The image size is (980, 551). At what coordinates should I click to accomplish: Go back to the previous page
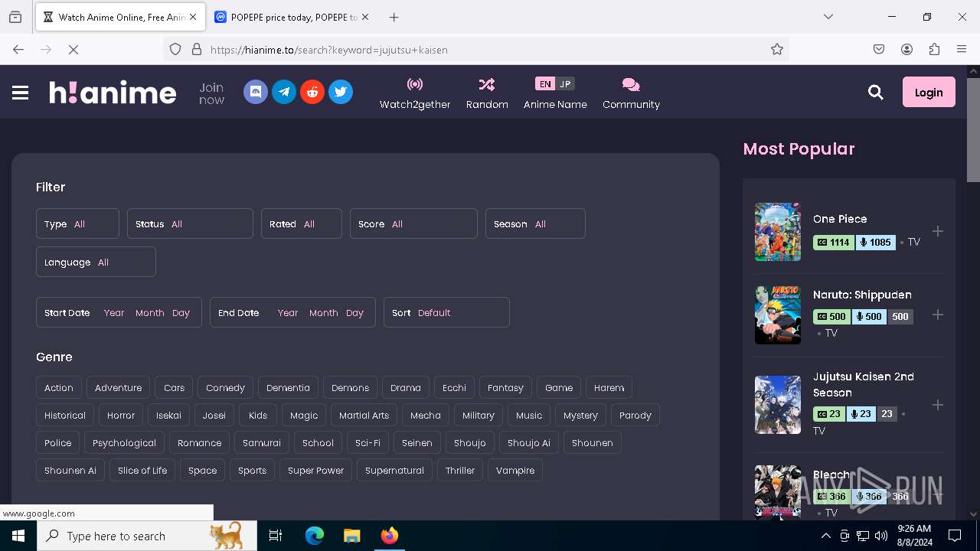click(18, 50)
